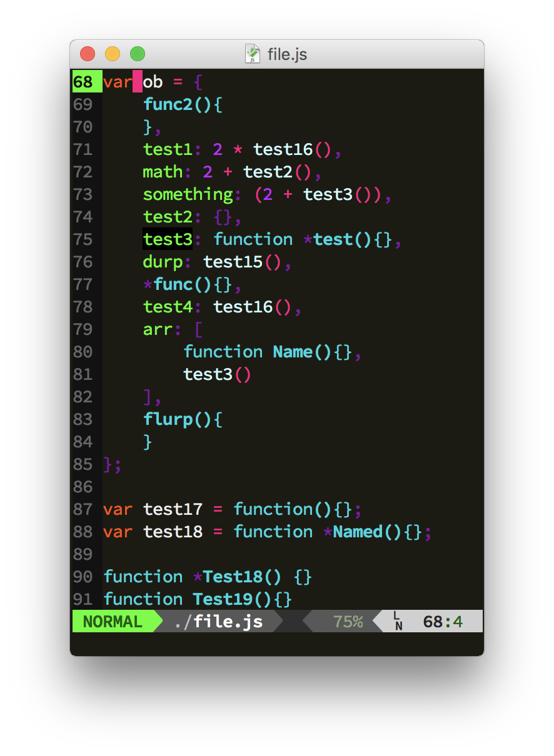Click closing bracket '],' on line 82

(x=153, y=397)
